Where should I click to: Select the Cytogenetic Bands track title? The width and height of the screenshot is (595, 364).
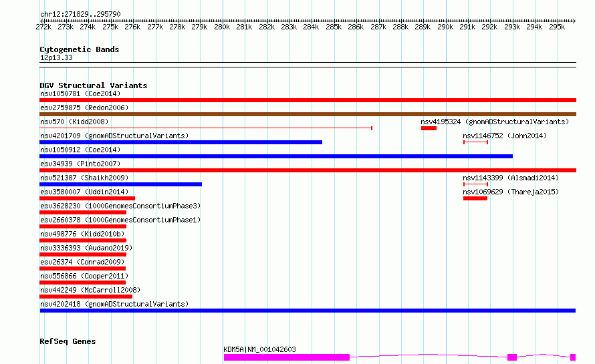coord(80,49)
